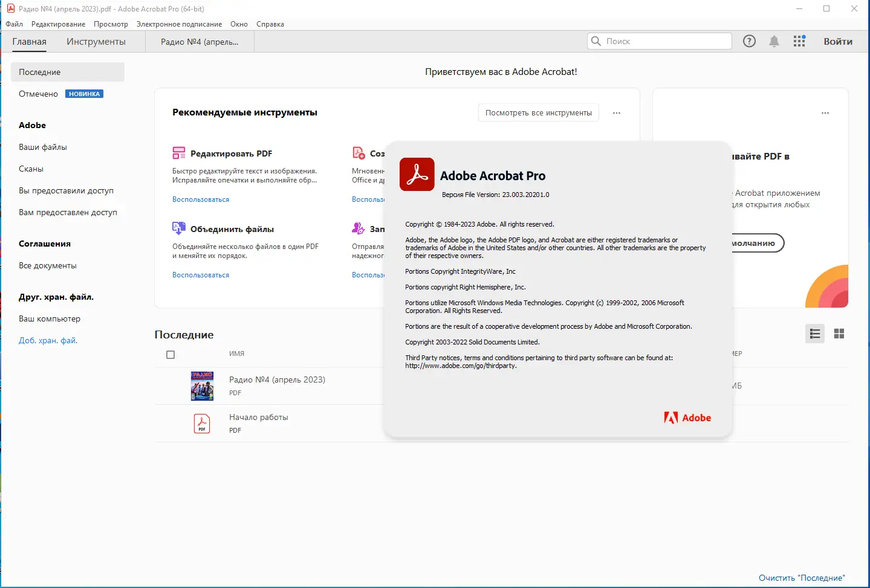Tick the select-all checkbox in Последние list
Image resolution: width=870 pixels, height=588 pixels.
[x=170, y=355]
